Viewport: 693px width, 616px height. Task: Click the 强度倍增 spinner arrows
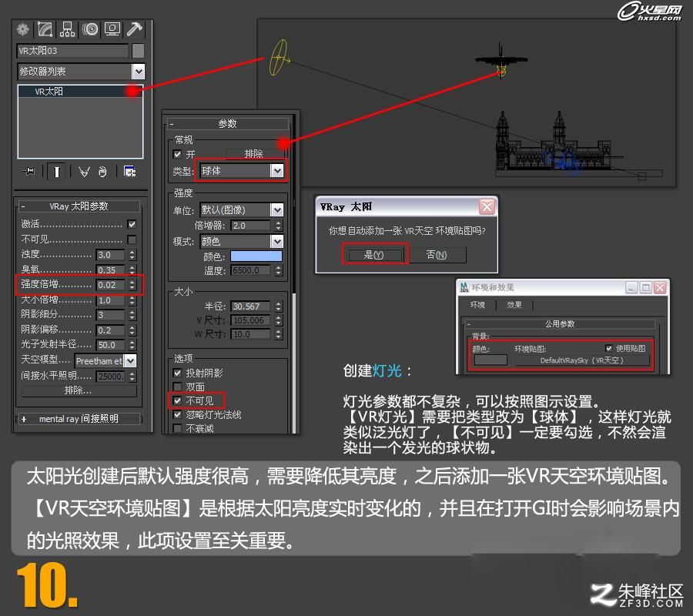132,285
